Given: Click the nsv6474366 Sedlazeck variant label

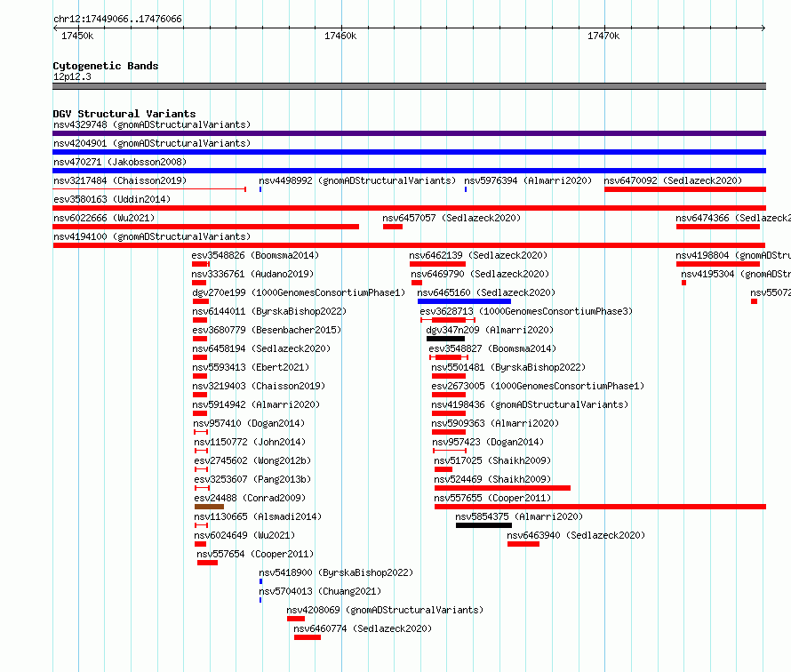Looking at the screenshot, I should [733, 218].
